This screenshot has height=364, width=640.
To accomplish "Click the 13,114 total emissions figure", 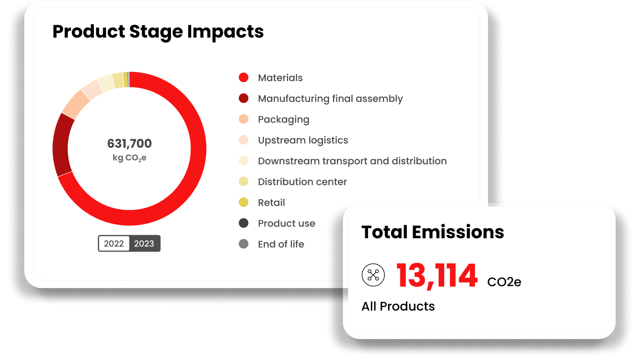I will click(437, 275).
